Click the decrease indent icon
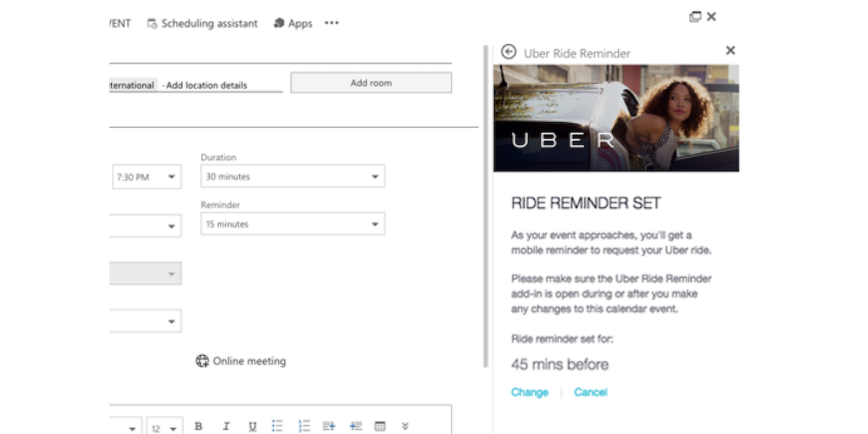Viewport: 868px width, 434px height. (330, 426)
